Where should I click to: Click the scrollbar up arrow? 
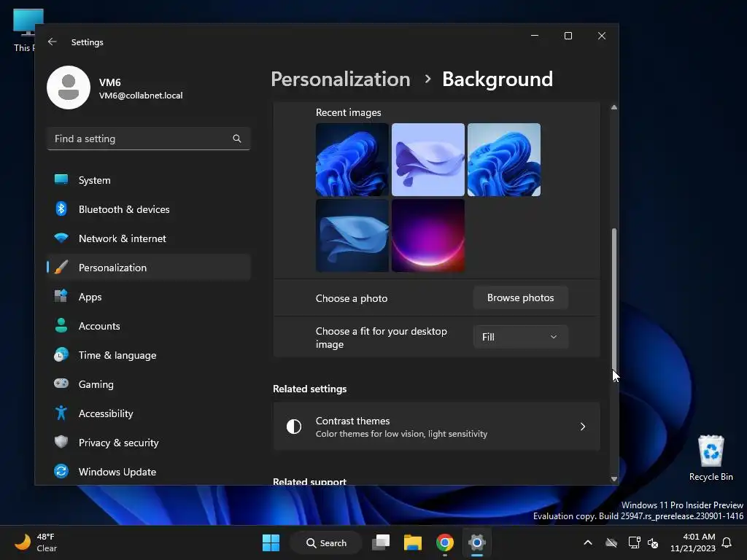click(x=614, y=108)
